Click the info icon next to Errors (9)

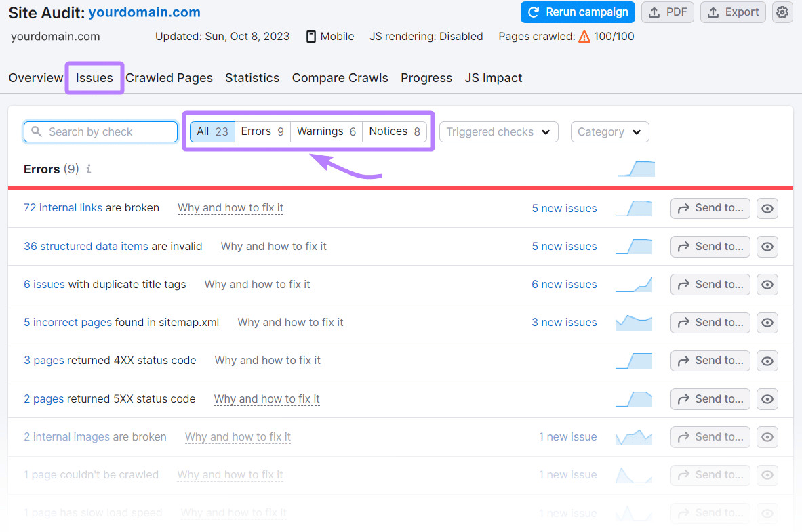pos(88,169)
